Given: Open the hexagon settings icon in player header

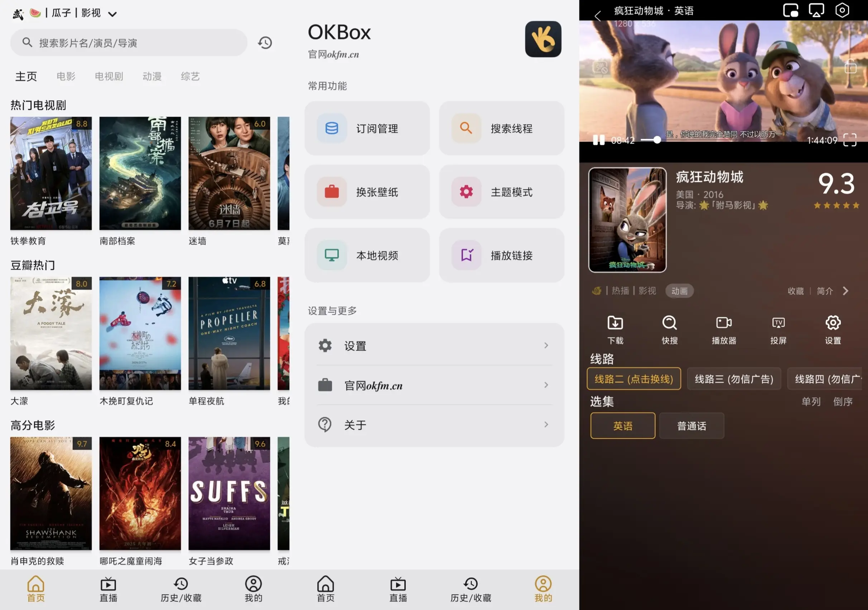Looking at the screenshot, I should (842, 10).
